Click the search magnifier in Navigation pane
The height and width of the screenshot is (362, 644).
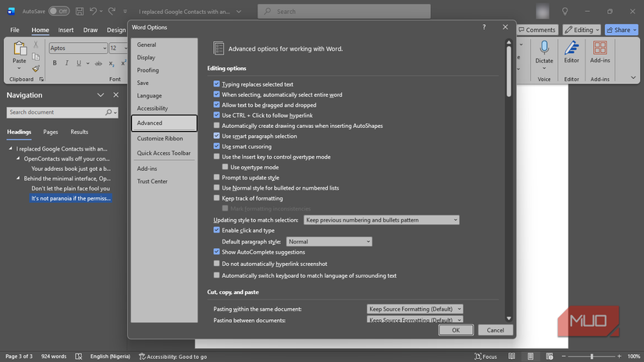click(x=109, y=112)
